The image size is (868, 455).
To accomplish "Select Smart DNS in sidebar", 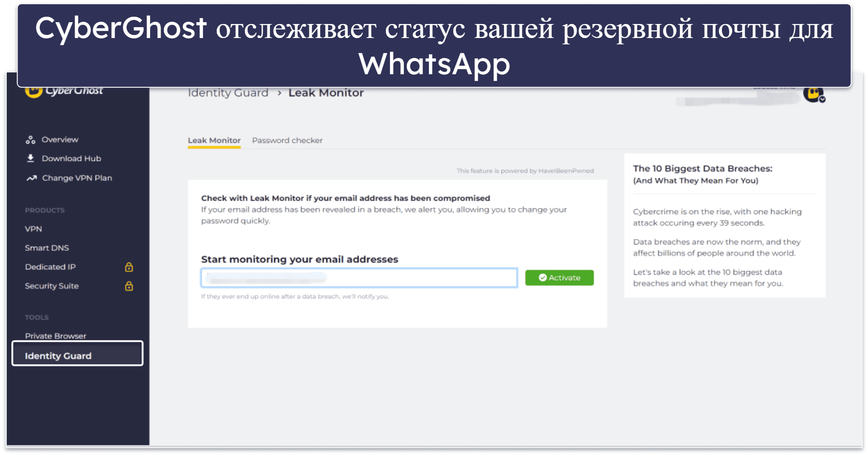I will click(x=47, y=248).
